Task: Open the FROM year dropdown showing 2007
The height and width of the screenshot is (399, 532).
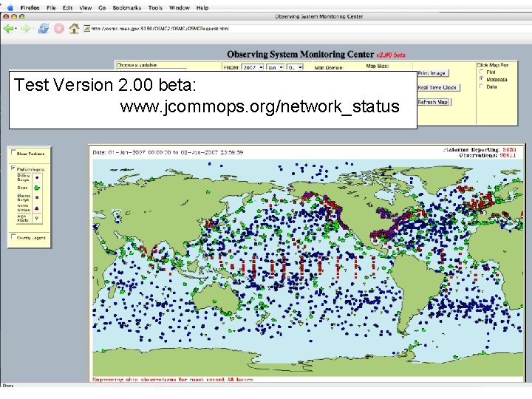Action: click(253, 67)
